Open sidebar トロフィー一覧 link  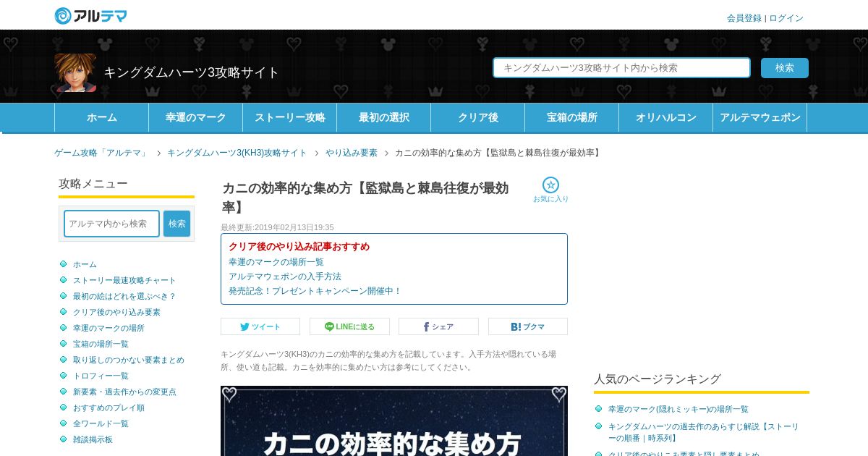click(x=101, y=376)
